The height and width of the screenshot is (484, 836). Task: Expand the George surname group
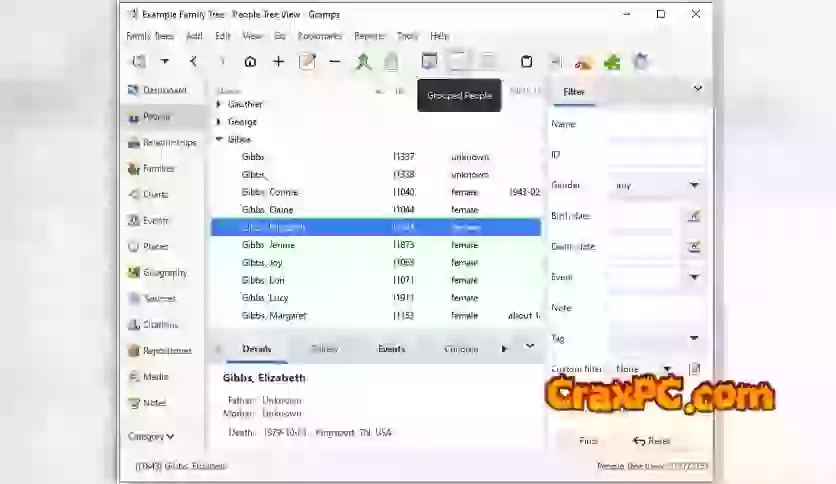pos(219,122)
